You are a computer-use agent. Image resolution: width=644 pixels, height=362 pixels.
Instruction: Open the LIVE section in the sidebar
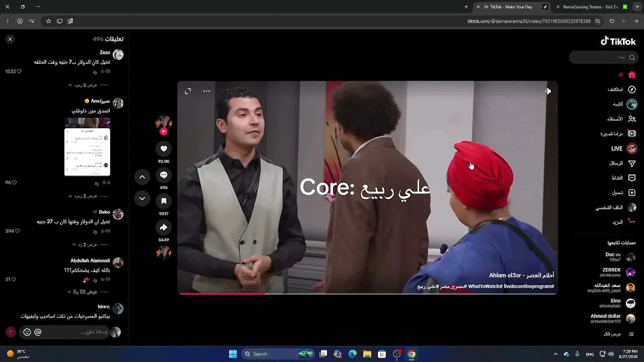[x=624, y=149]
